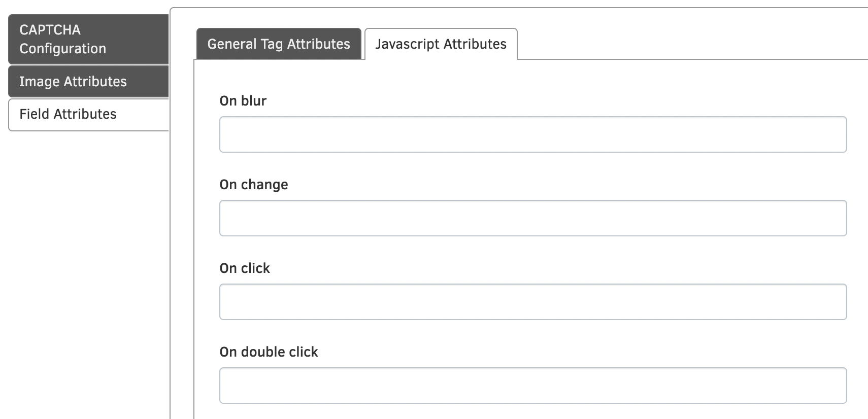Switch to Image Attributes side tab
The image size is (868, 419).
[x=88, y=82]
